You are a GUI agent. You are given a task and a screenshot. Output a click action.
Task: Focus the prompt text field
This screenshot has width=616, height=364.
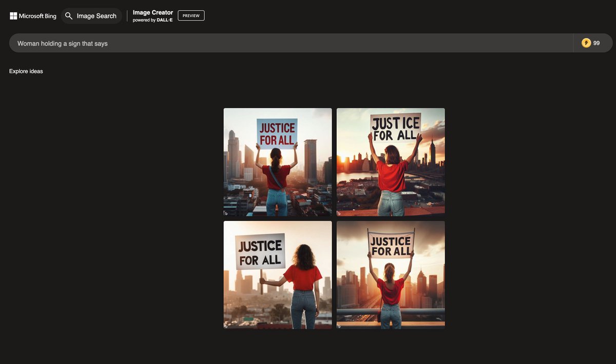click(x=287, y=44)
